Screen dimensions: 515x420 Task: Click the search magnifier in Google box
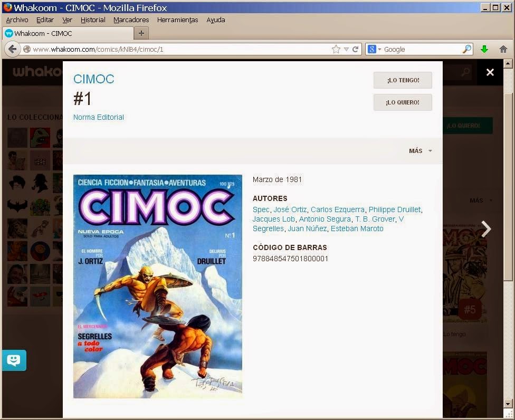[466, 49]
